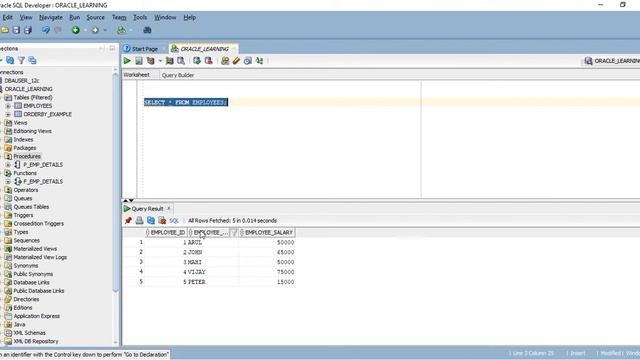Run script in worksheet toolbar
Screen dimensions: 640x360
[139, 61]
